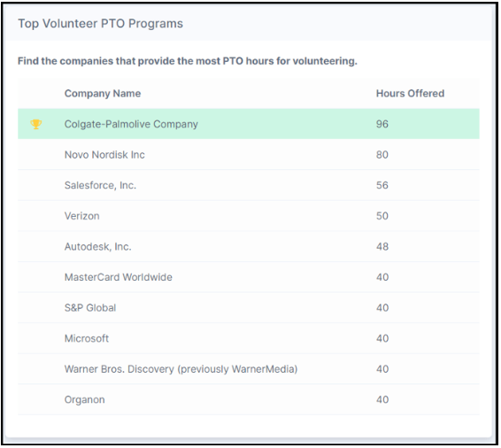Click MasterCard Worldwide company name

119,277
